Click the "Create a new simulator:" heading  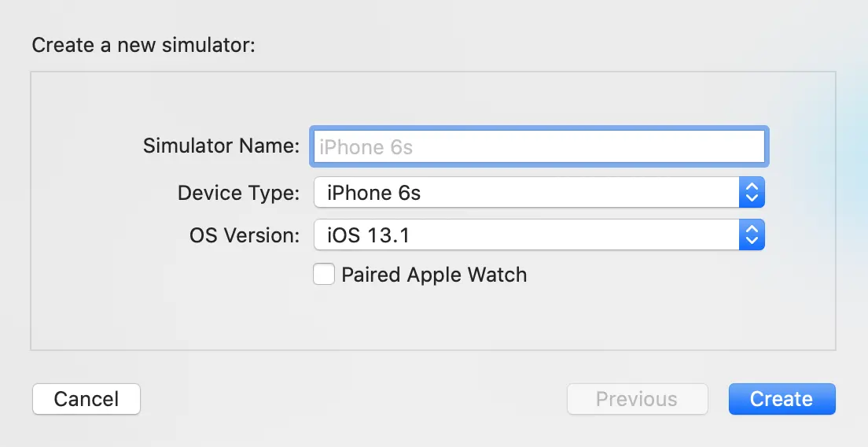[x=144, y=45]
